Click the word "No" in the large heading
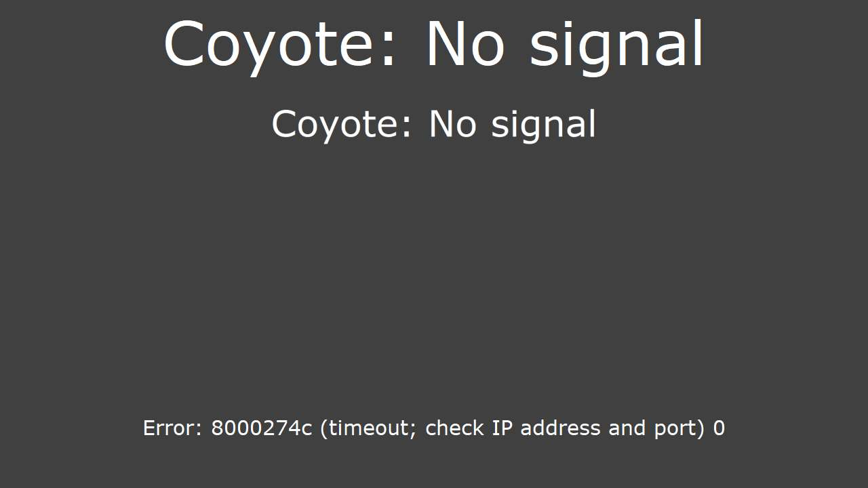868x488 pixels. pos(465,45)
